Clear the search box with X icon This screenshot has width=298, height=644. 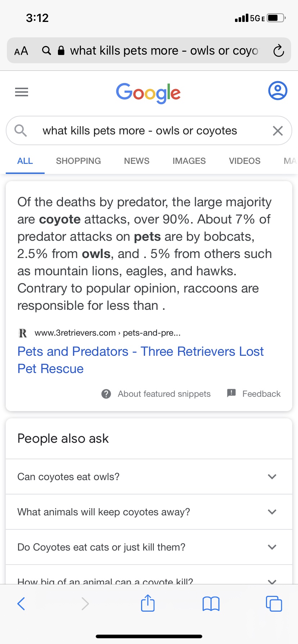pos(277,131)
